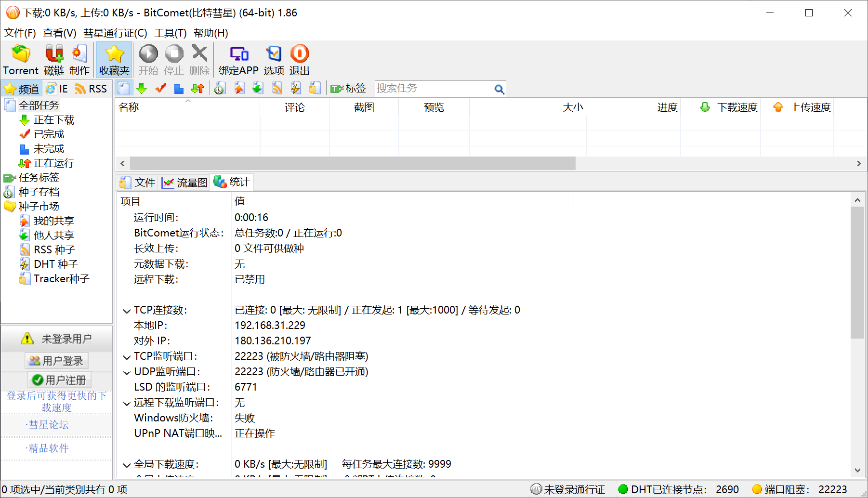Screen dimensions: 868x498
Task: Click the 制作 make torrent icon
Action: [x=79, y=60]
